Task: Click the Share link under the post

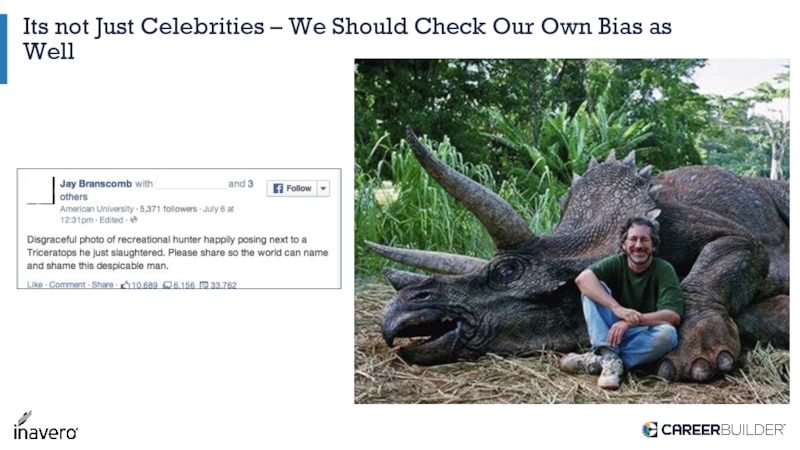Action: tap(102, 285)
